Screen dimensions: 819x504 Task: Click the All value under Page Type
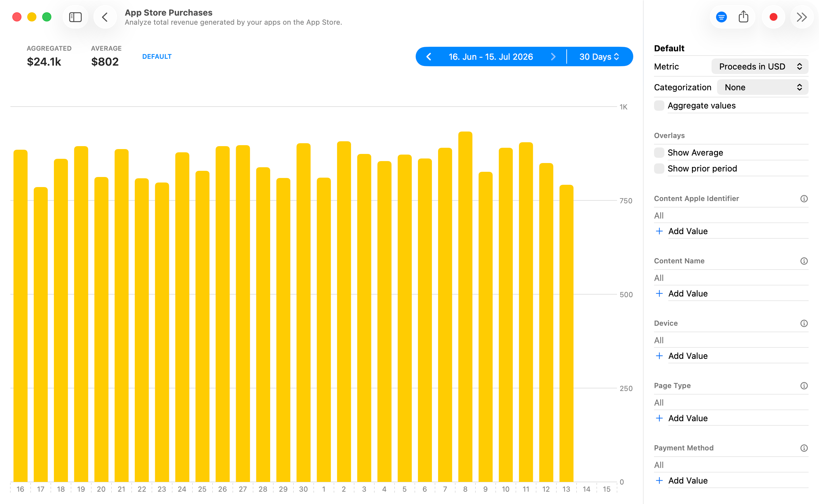(x=659, y=402)
